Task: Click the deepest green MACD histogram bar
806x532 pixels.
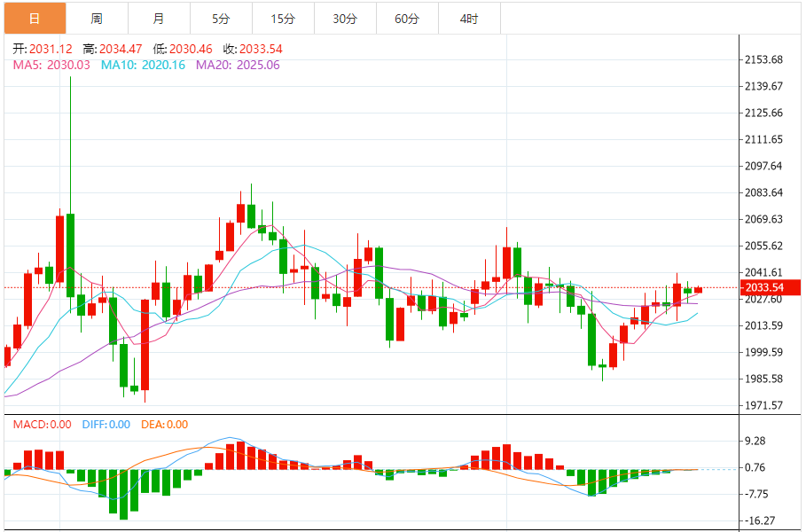Action: [124, 495]
